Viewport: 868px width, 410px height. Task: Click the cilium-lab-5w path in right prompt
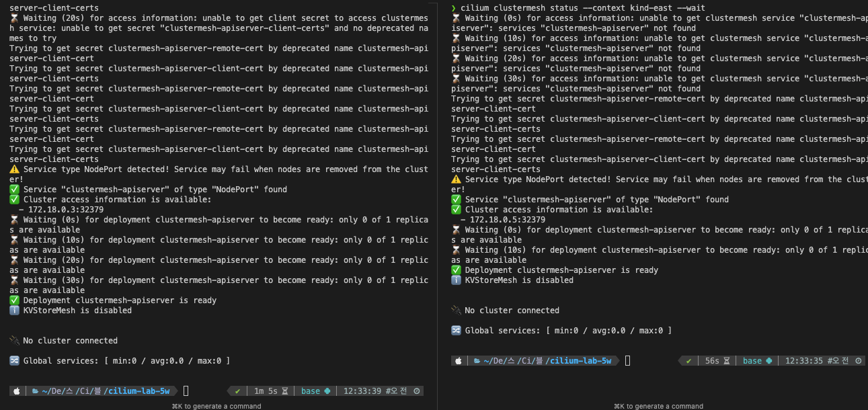(580, 361)
